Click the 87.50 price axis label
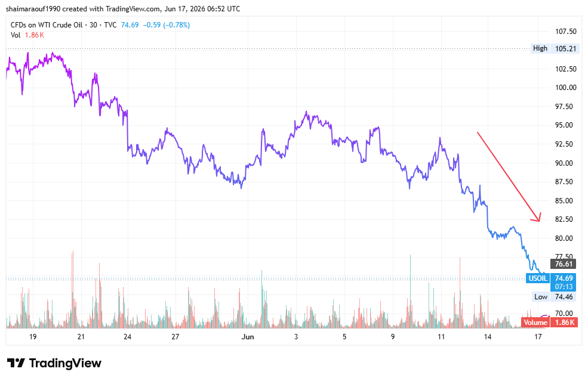The image size is (588, 381). point(565,182)
